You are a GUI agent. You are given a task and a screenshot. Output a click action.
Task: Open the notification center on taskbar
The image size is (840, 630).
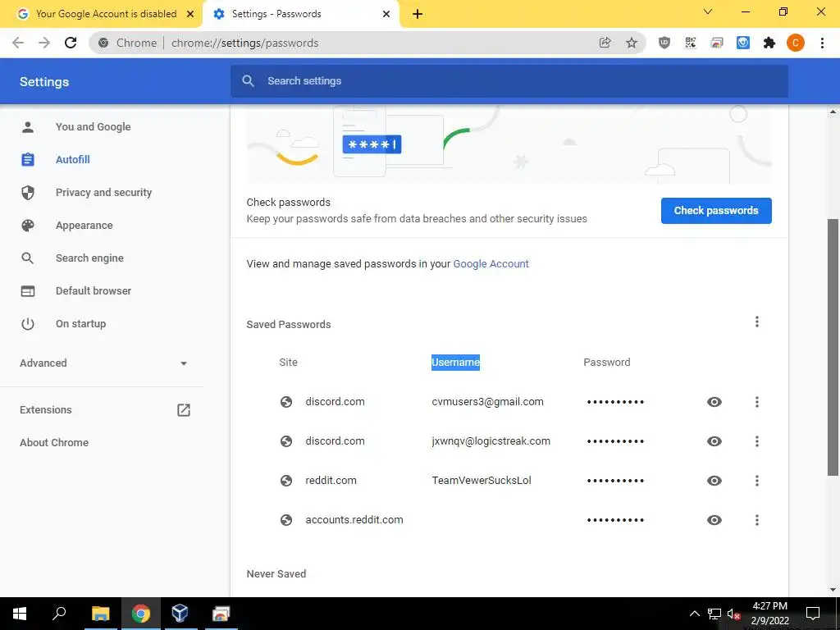tap(813, 614)
